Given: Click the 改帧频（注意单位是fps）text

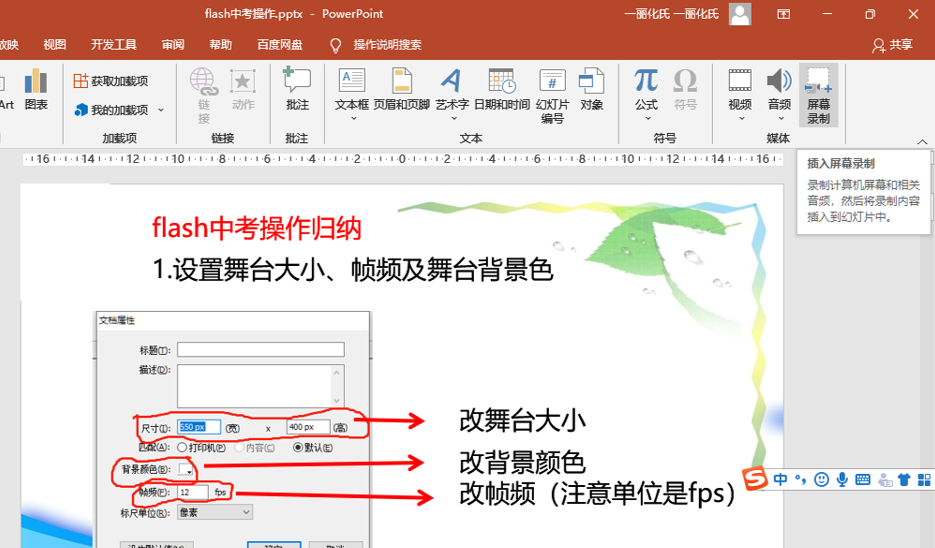Looking at the screenshot, I should (597, 493).
